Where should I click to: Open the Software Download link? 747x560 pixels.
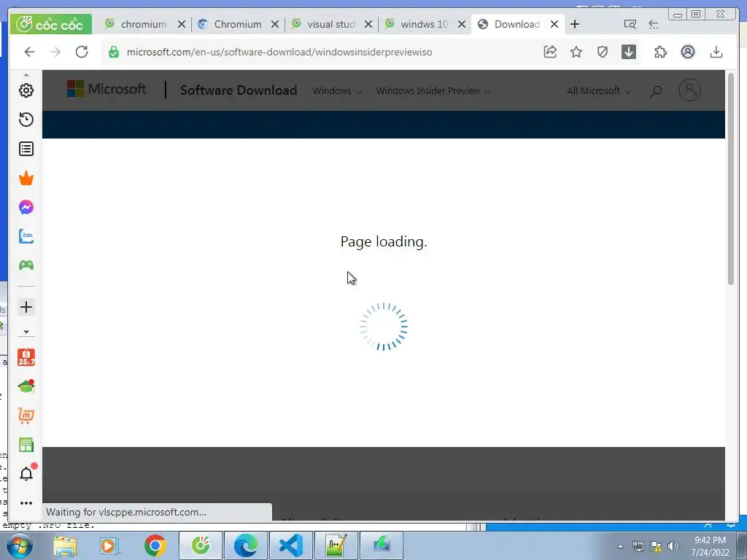pos(239,90)
